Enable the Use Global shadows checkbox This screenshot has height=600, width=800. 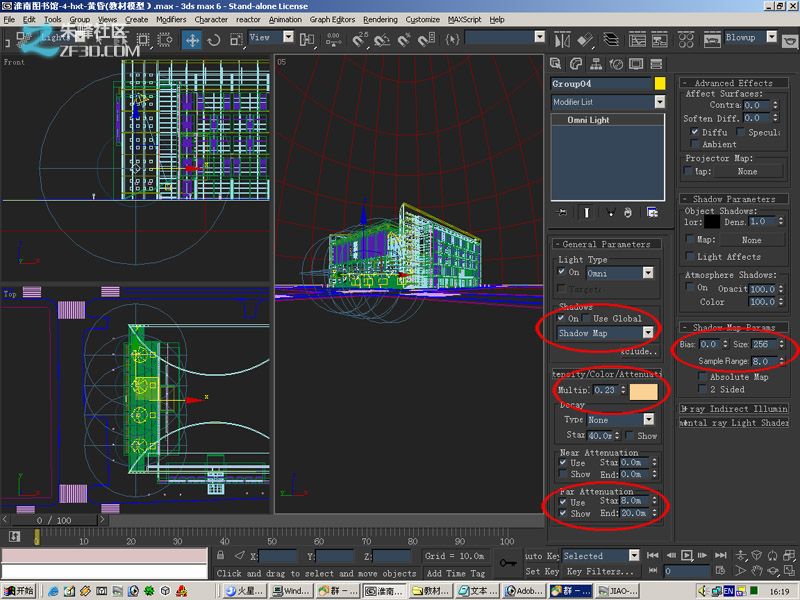point(585,319)
